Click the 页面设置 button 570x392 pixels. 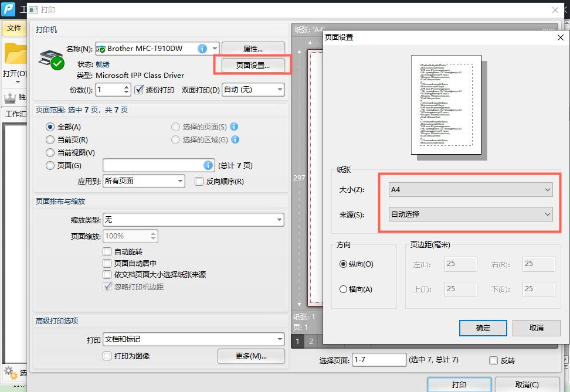(x=253, y=65)
